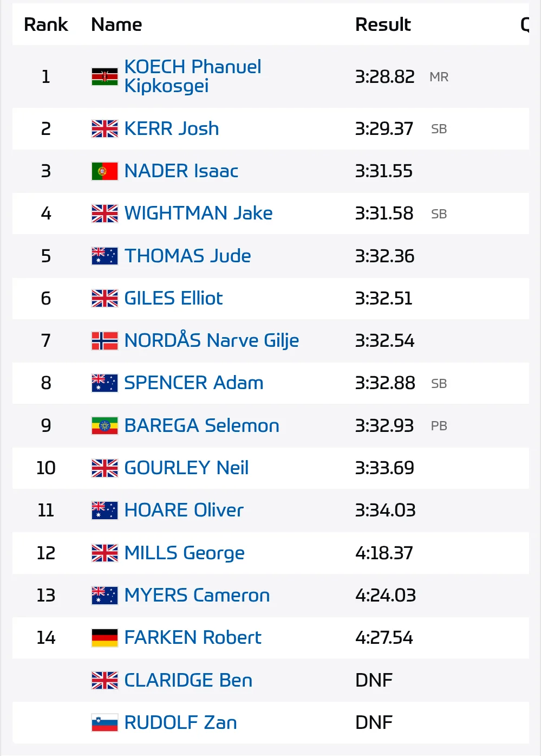Viewport: 541px width, 756px height.
Task: Open MILLS George profile link
Action: (184, 553)
